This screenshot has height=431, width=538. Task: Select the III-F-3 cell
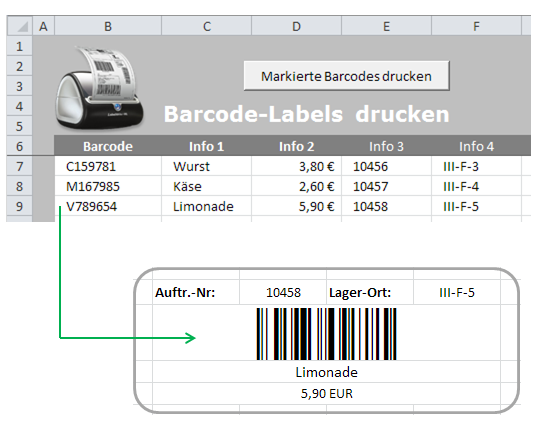click(x=476, y=166)
